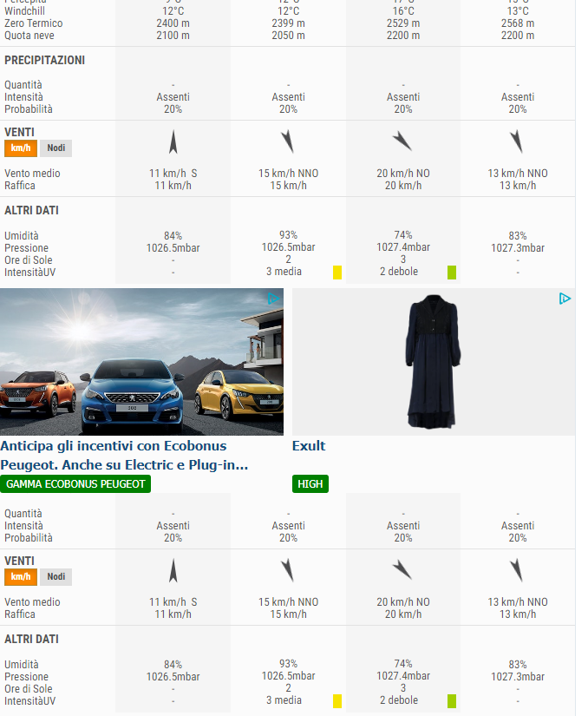Viewport: 588px width, 716px height.
Task: Select '11 km/h S' value above the ads
Action: (173, 174)
